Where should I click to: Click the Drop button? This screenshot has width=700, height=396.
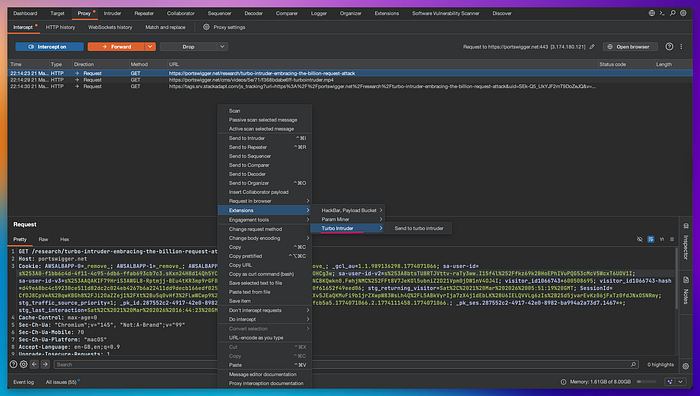(x=188, y=46)
